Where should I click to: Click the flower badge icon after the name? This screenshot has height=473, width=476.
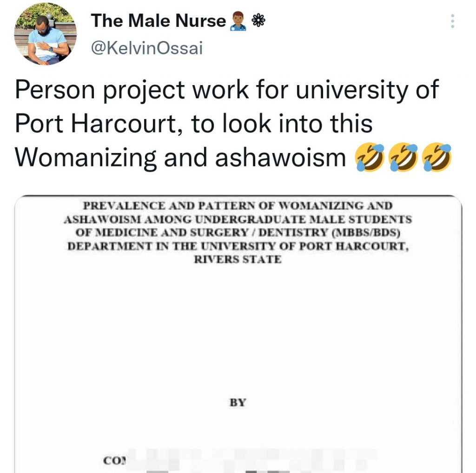click(258, 20)
